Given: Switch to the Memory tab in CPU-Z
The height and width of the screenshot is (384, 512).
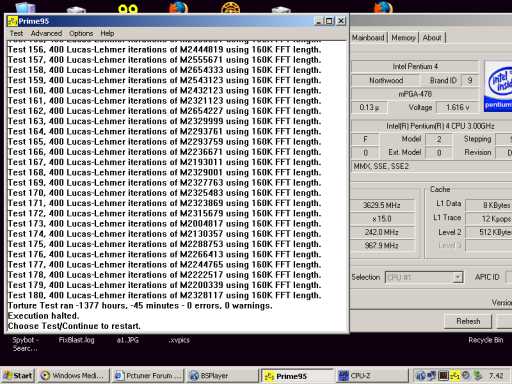Looking at the screenshot, I should tap(403, 37).
